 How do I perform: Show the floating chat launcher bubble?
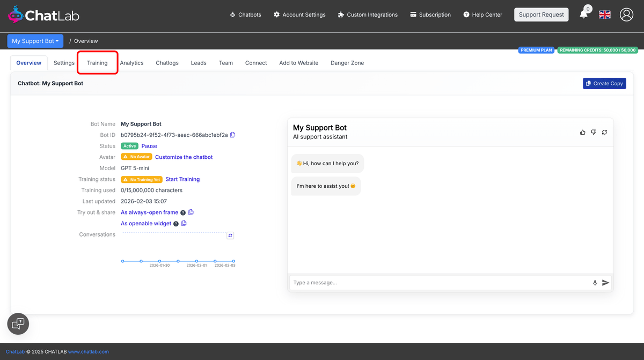point(18,324)
